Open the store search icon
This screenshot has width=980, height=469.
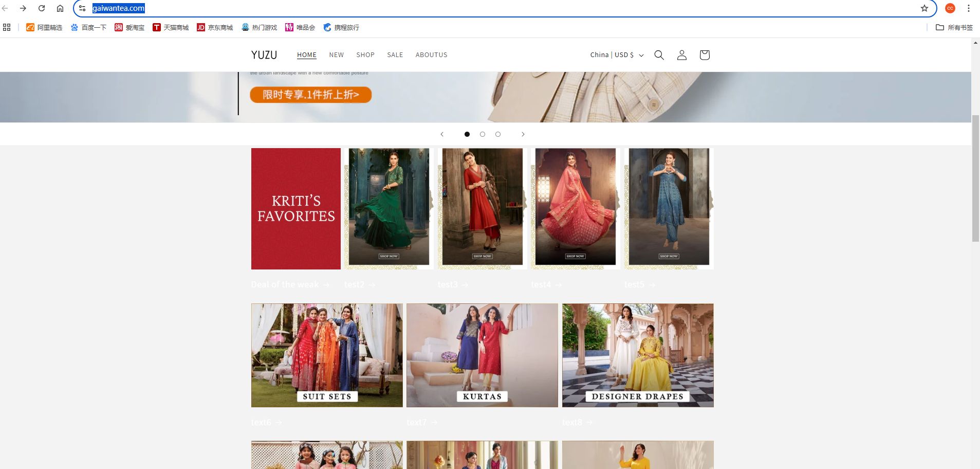click(x=659, y=55)
